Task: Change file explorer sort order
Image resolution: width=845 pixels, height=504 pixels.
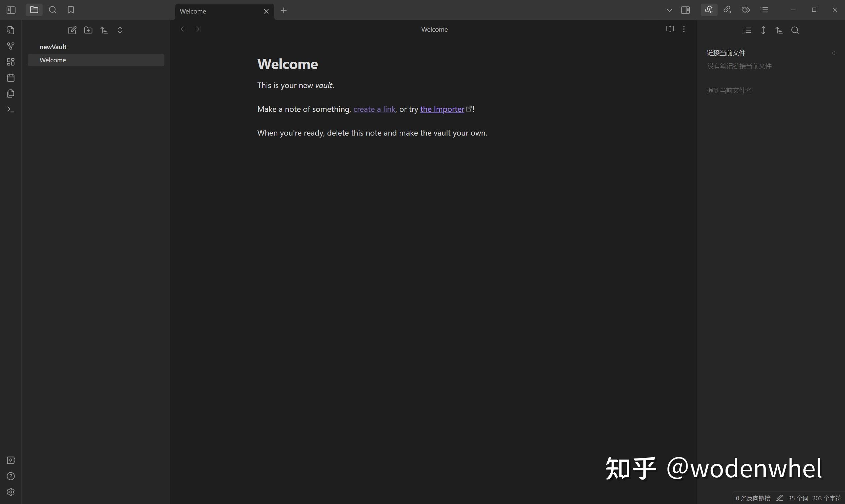Action: pyautogui.click(x=104, y=30)
